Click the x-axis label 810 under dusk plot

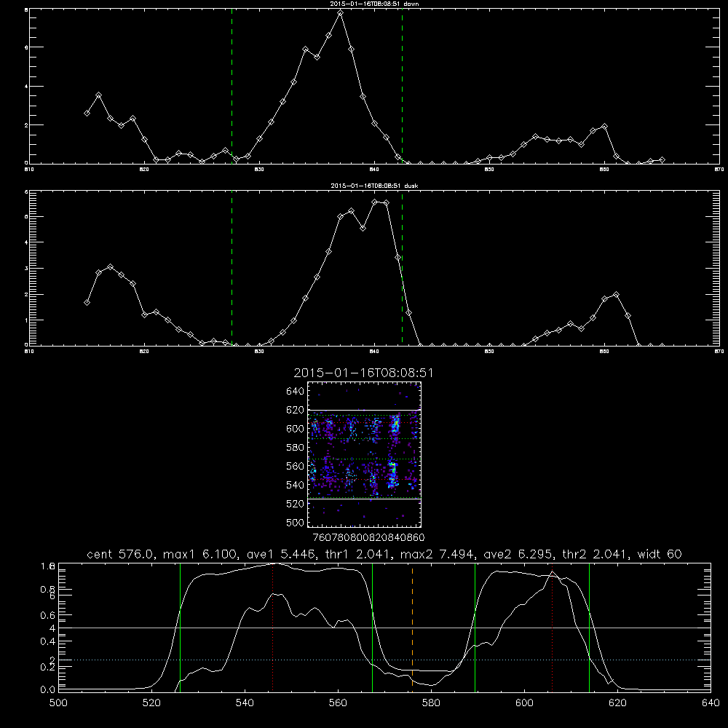tap(29, 352)
